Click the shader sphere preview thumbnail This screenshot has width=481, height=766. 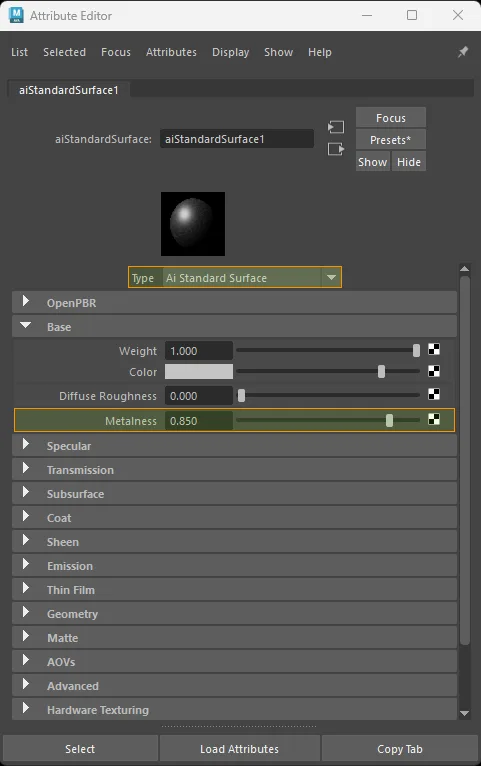click(193, 224)
